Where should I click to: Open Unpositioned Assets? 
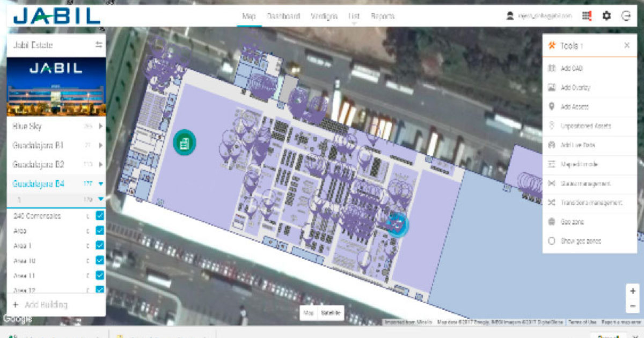(588, 126)
